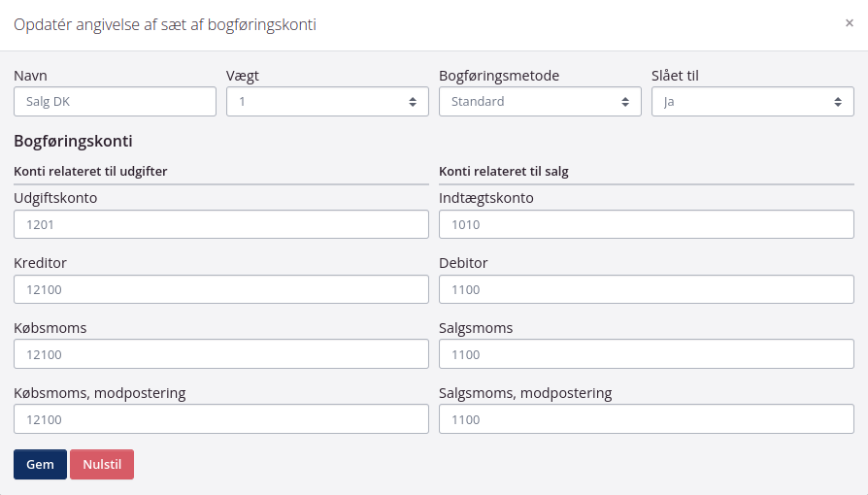Expand the Slået til dropdown showing Ja
868x495 pixels.
(x=752, y=101)
